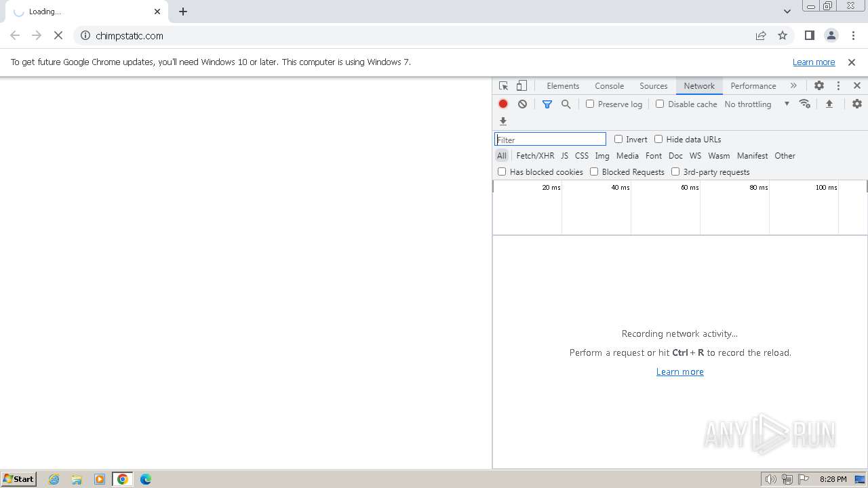This screenshot has width=868, height=488.
Task: Bookmark this tab with the star
Action: (783, 36)
